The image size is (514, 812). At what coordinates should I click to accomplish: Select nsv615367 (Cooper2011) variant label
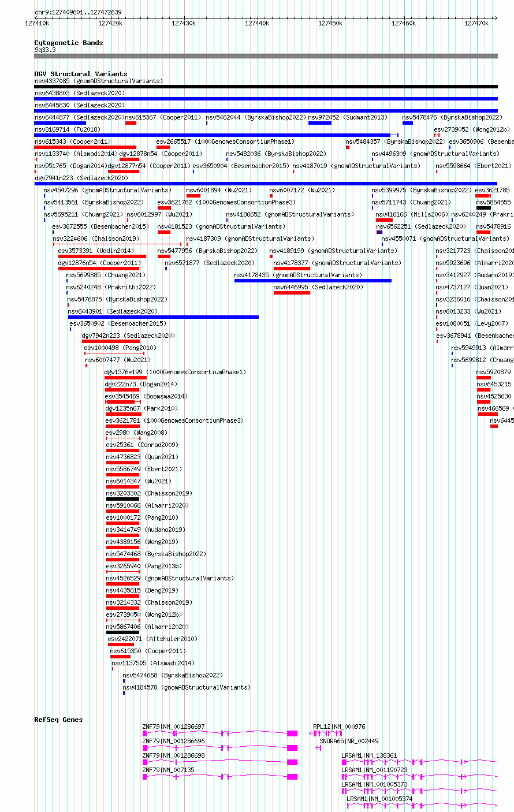[163, 117]
